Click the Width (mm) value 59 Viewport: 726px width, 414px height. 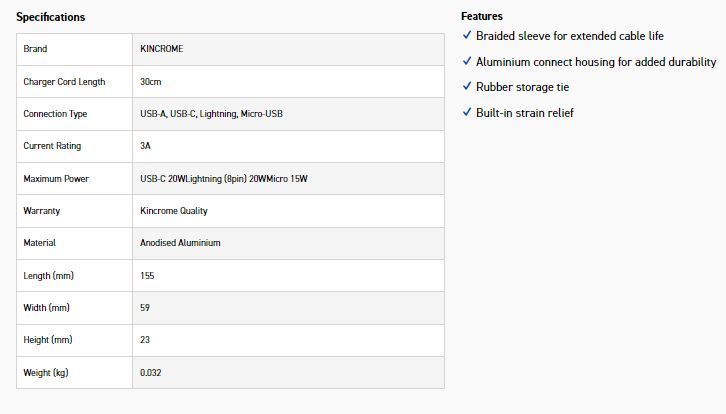[x=146, y=308]
